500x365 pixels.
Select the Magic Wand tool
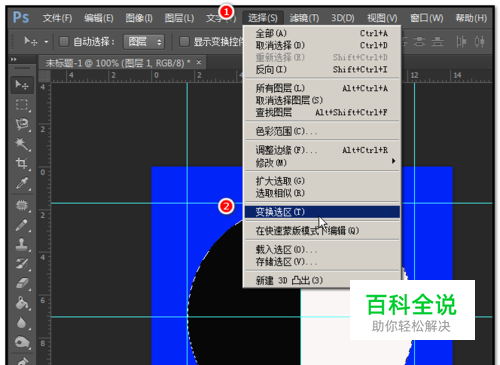(x=22, y=144)
